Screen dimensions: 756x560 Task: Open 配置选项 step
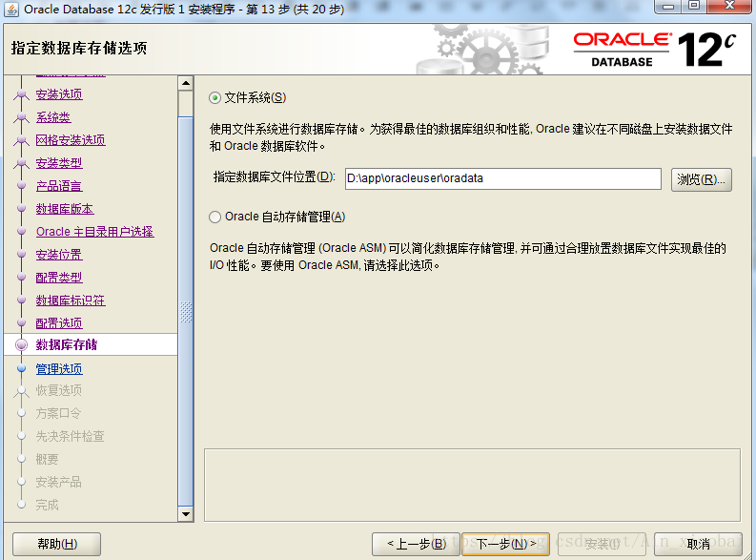pos(59,323)
